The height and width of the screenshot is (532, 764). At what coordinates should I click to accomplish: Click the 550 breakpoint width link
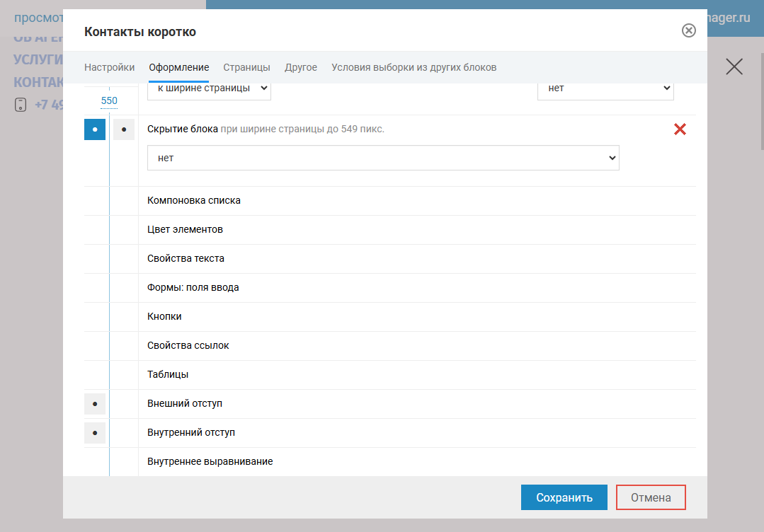[x=109, y=100]
